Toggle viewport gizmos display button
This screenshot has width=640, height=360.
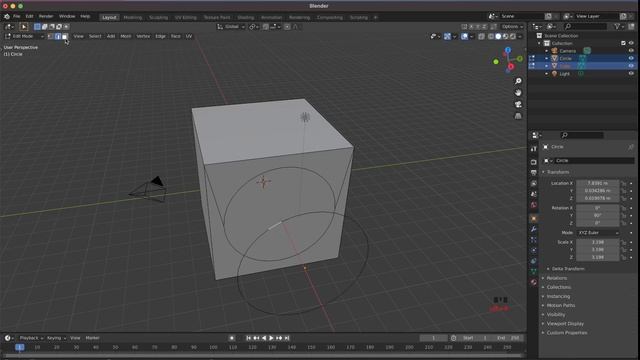(x=447, y=36)
